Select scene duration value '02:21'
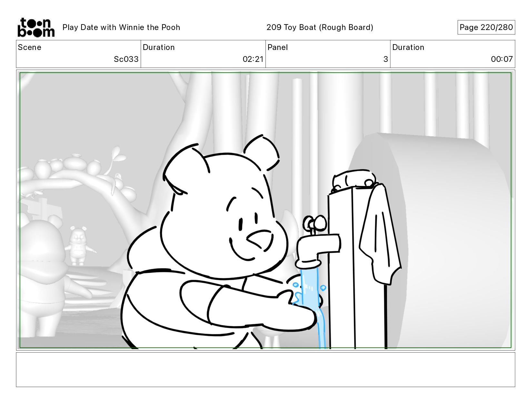 pos(253,59)
